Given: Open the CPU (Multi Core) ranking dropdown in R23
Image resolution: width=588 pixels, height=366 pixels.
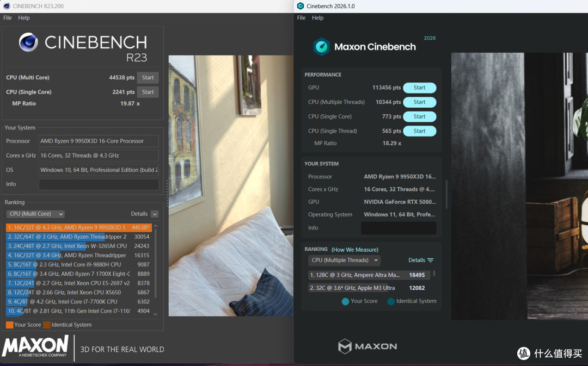Looking at the screenshot, I should click(x=35, y=214).
